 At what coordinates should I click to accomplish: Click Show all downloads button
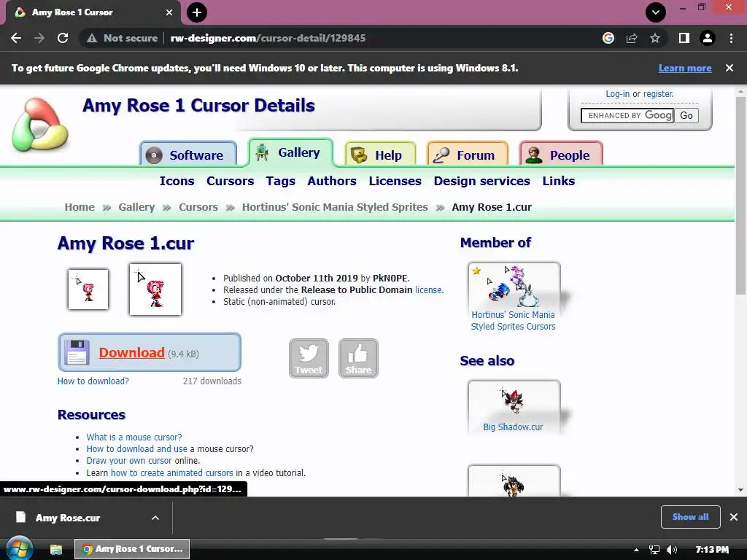click(x=690, y=517)
